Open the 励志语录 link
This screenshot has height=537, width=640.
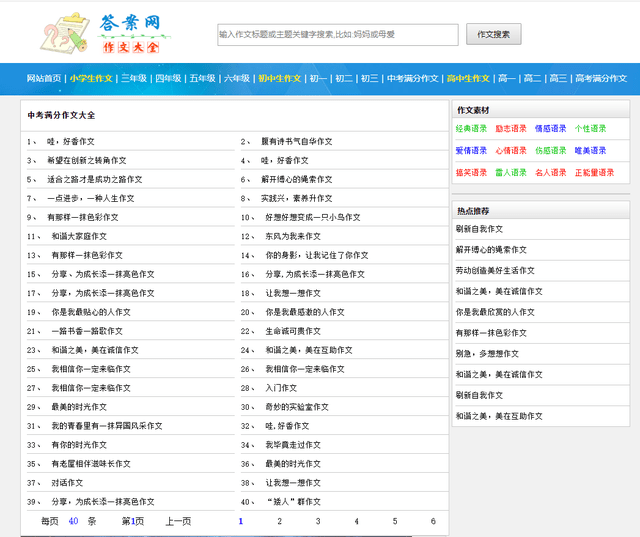coord(511,129)
